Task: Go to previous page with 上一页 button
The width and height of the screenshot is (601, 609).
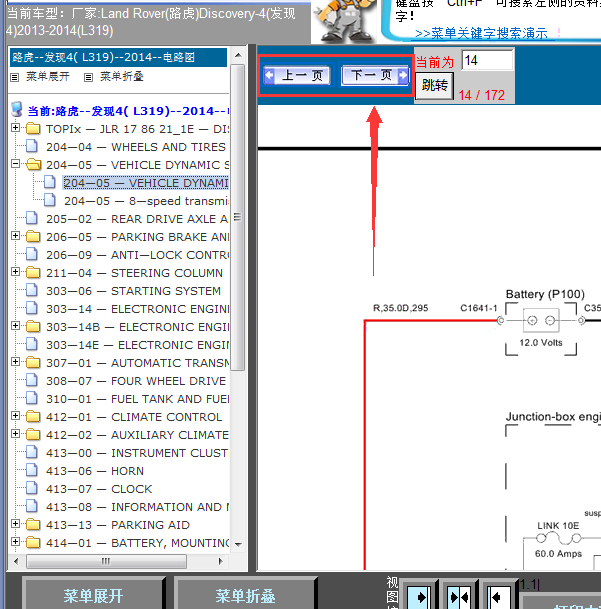Action: pos(297,75)
